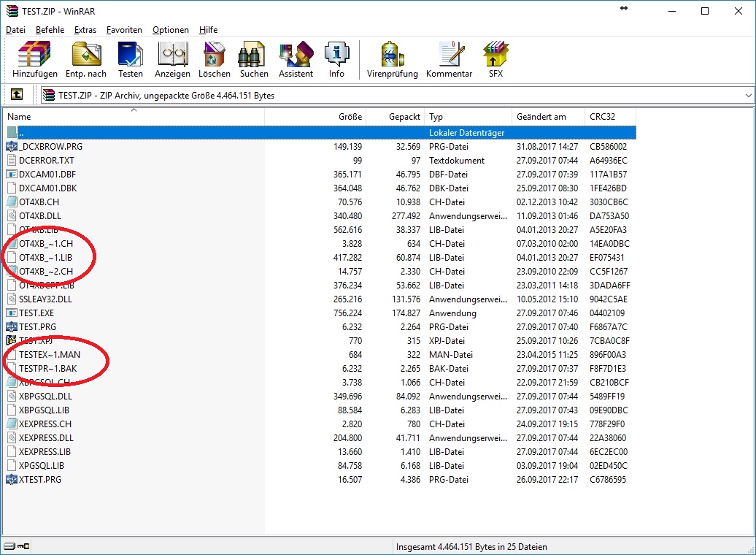Image resolution: width=756 pixels, height=555 pixels.
Task: Select the TESTEX~1.MAN file name
Action: pyautogui.click(x=50, y=355)
